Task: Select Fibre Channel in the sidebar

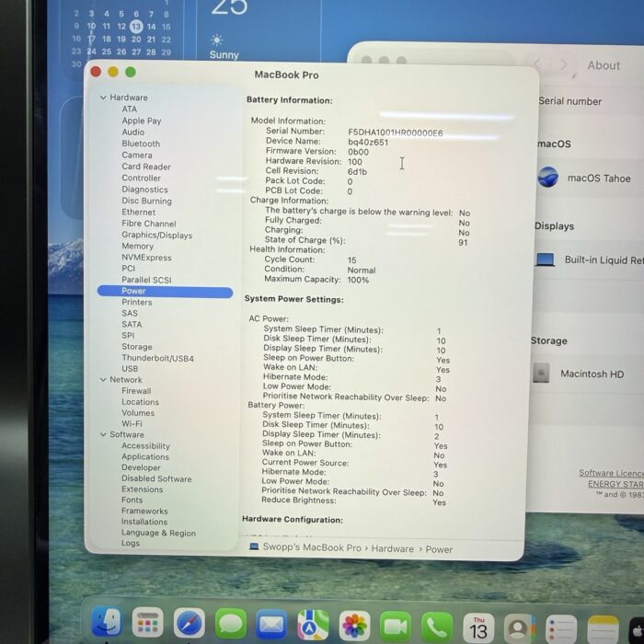Action: 149,224
